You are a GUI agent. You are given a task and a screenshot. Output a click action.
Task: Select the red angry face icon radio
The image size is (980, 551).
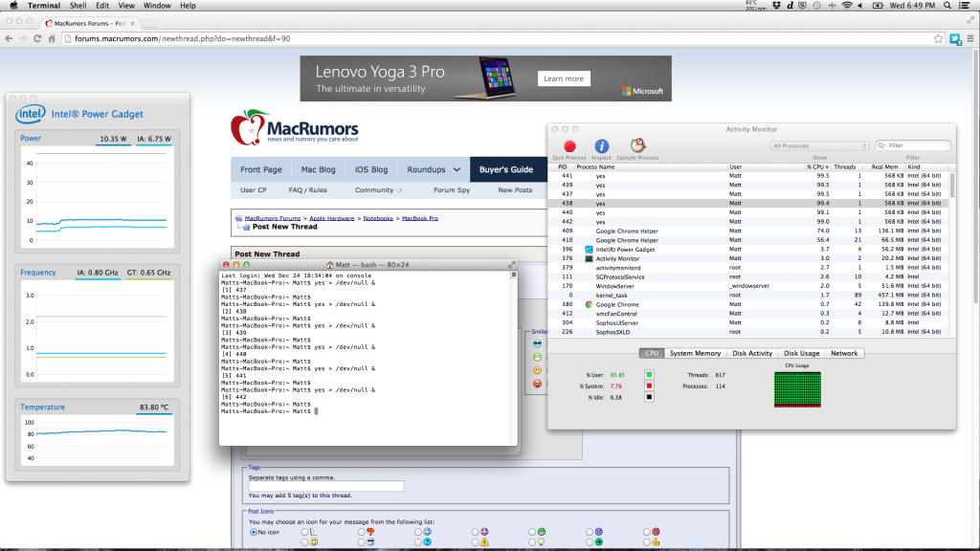tap(647, 532)
